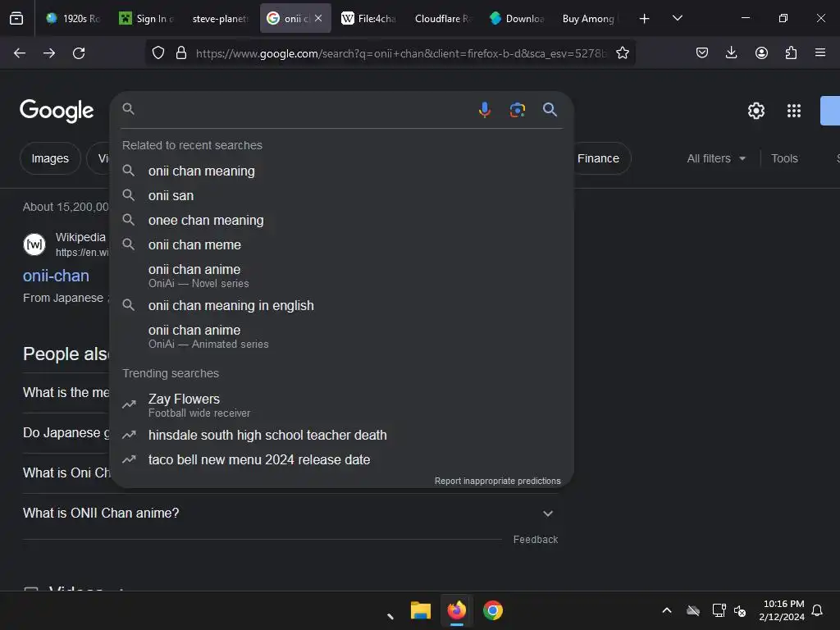Click the blue search magnifier button

[x=550, y=110]
